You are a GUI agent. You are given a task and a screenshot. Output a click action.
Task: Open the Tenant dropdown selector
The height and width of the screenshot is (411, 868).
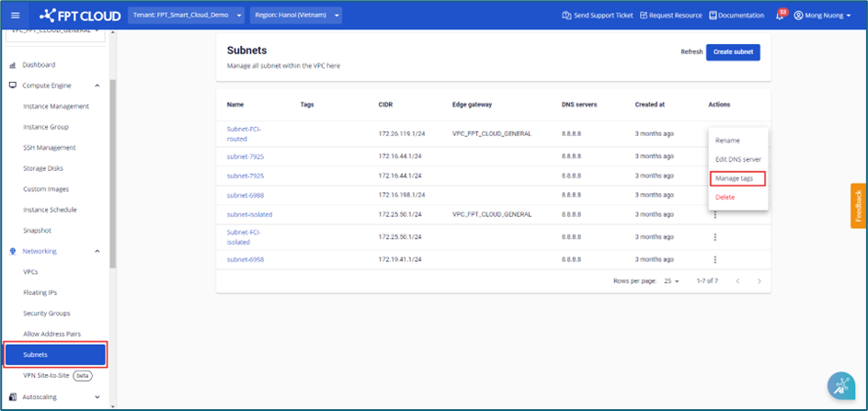click(x=188, y=16)
